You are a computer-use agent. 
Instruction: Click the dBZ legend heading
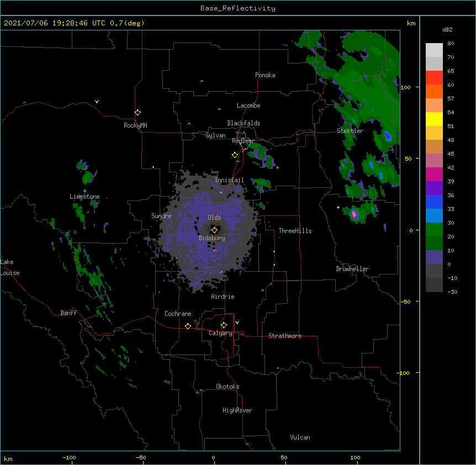point(447,29)
